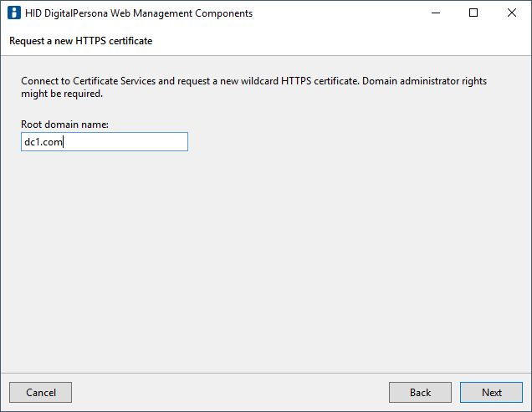Minimize the Web Management Components window
The image size is (532, 412).
[x=435, y=13]
